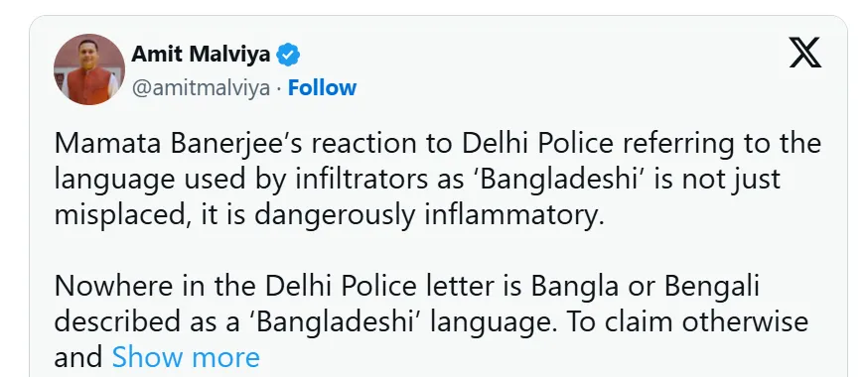Click the word 'and' before Show more

point(78,357)
